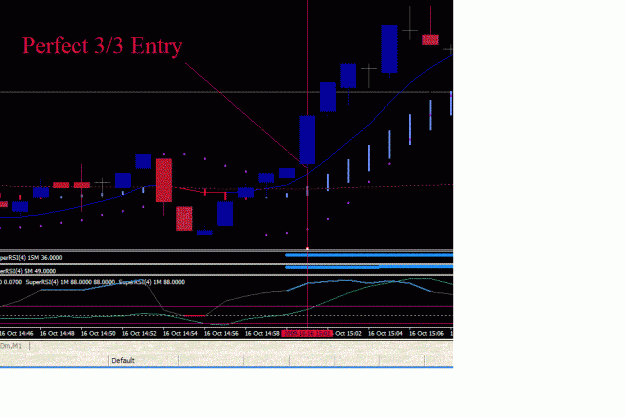625x417 pixels.
Task: Select the SuperRSI(4) 5M 49.0000 indicator label
Action: pos(28,271)
